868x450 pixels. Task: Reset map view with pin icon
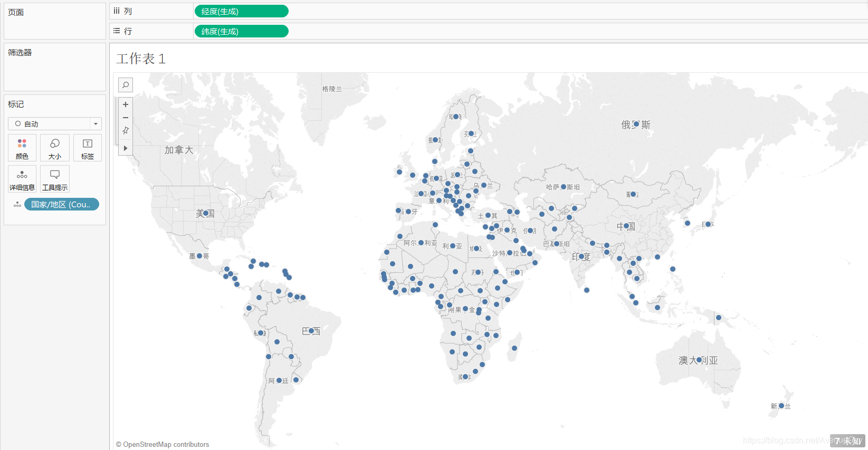pyautogui.click(x=126, y=131)
